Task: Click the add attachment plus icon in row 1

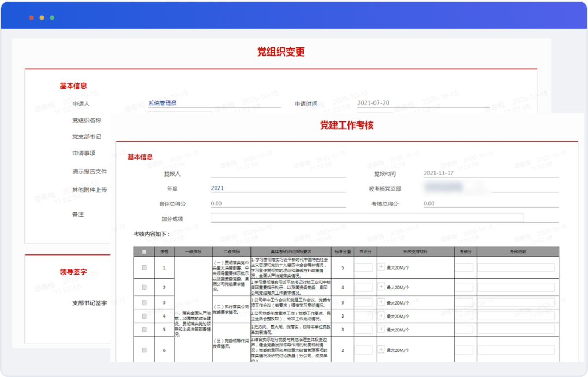Action: coord(381,267)
